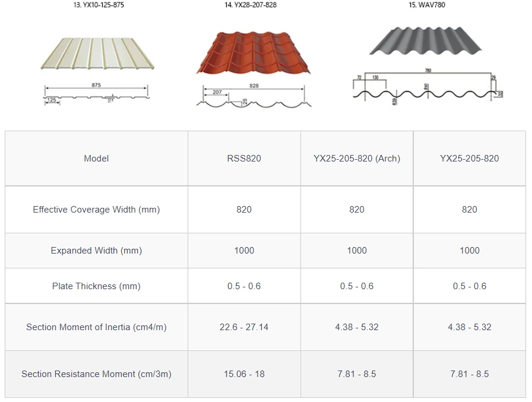
Task: Click the '15.06 - 18' resistance moment value
Action: click(x=244, y=374)
